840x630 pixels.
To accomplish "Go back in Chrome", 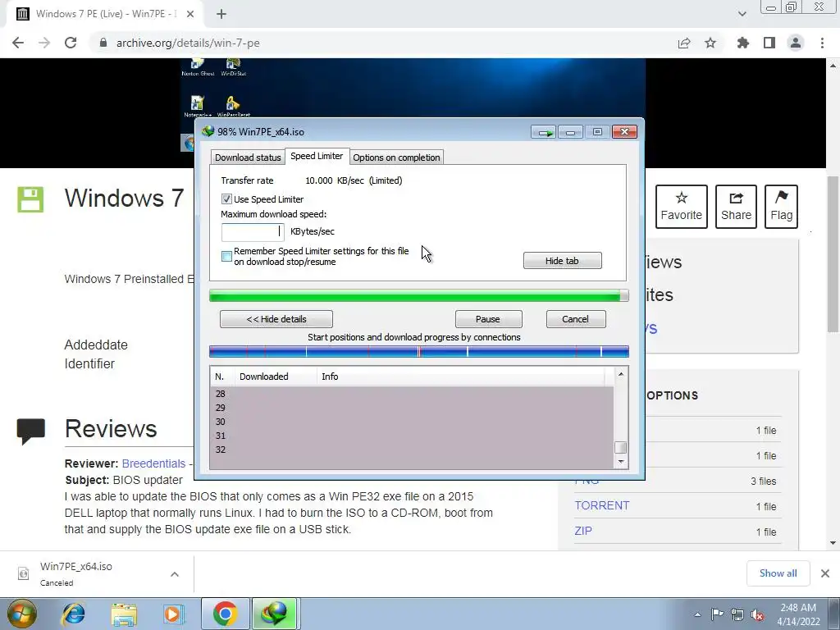I will (x=18, y=43).
